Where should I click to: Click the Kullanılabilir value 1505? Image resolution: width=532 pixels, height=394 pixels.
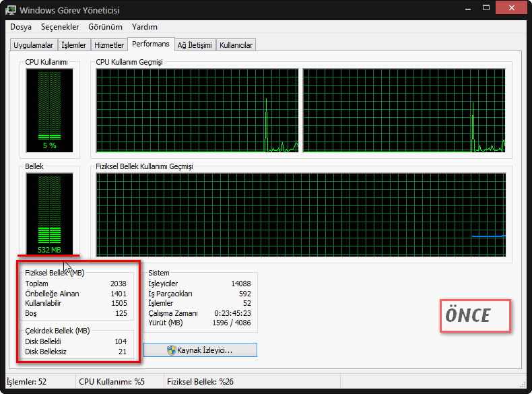coord(119,303)
